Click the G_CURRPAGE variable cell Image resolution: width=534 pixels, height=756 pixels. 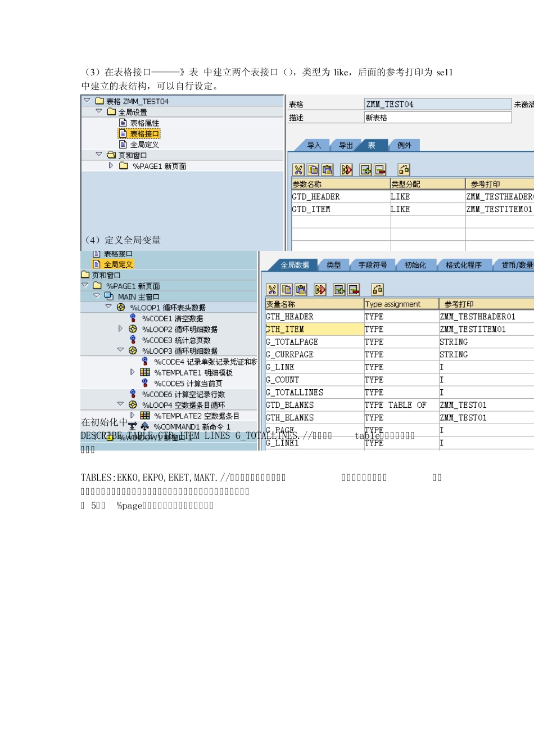pos(314,354)
